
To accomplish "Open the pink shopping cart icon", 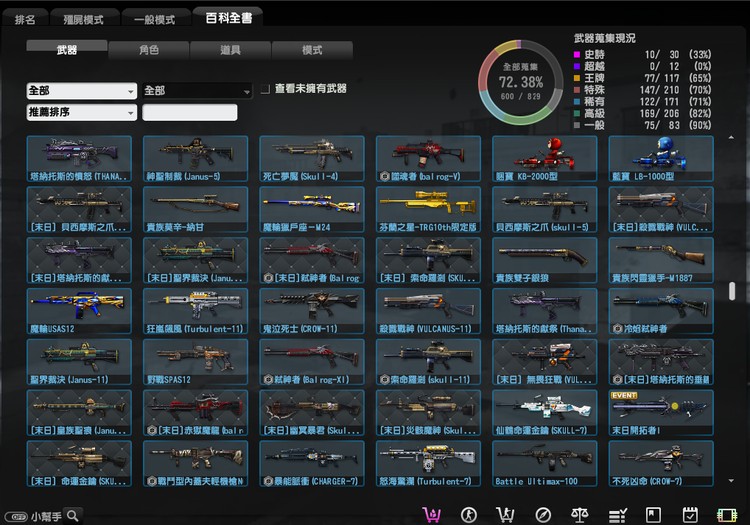I will tap(432, 515).
